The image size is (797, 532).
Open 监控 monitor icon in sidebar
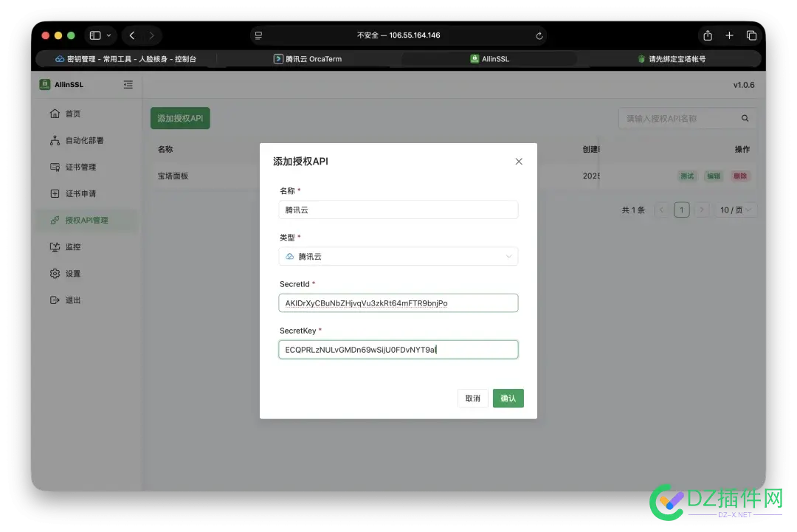pyautogui.click(x=55, y=247)
